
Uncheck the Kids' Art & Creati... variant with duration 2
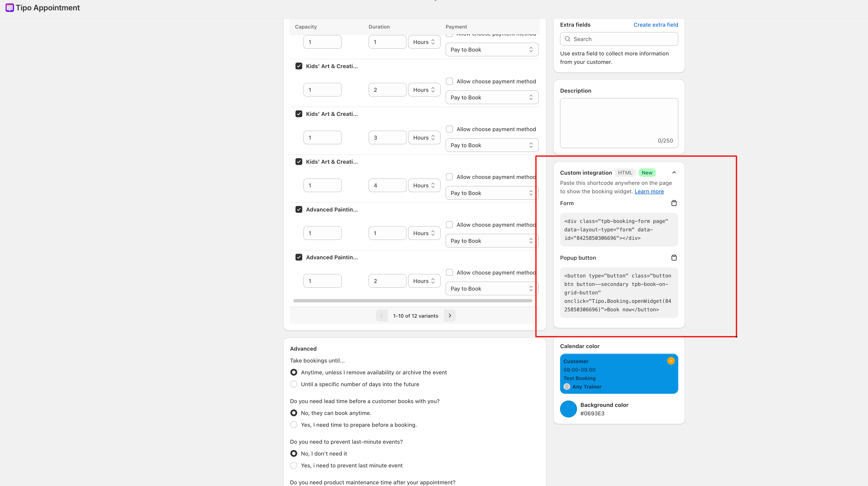tap(299, 66)
